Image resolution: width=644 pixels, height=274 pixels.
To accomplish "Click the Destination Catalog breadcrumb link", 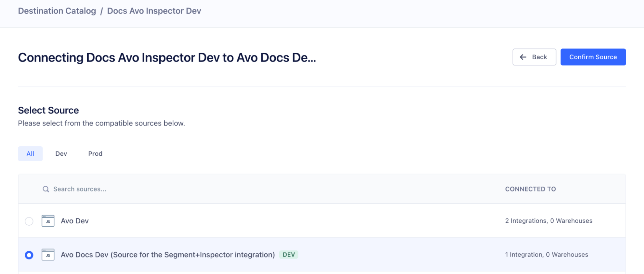I will (57, 11).
